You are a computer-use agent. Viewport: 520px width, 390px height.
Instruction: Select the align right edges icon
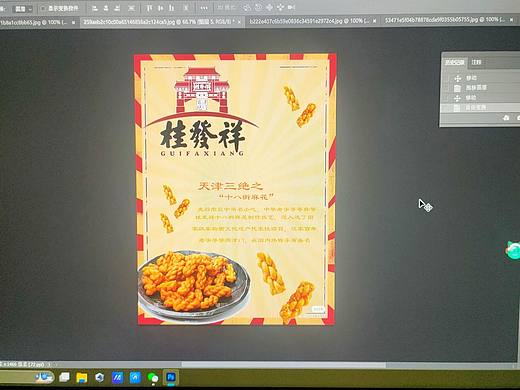[118, 8]
